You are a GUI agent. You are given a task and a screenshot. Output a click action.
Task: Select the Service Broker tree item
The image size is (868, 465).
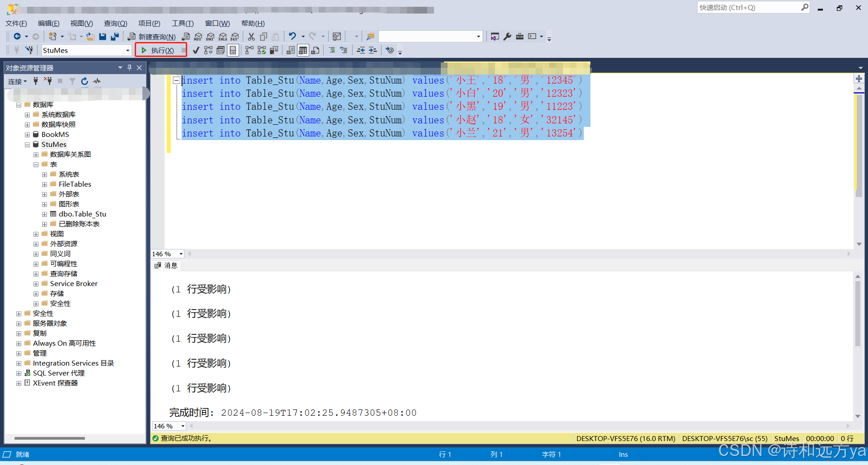[74, 284]
